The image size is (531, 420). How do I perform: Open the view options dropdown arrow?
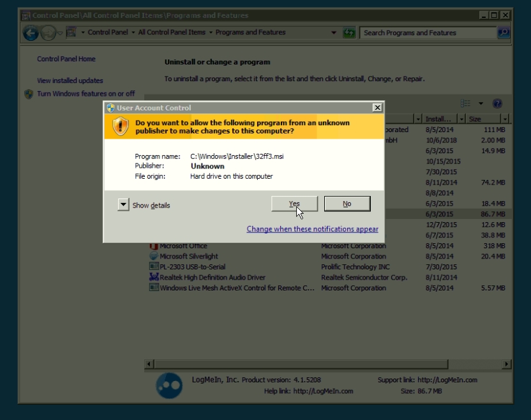(481, 103)
